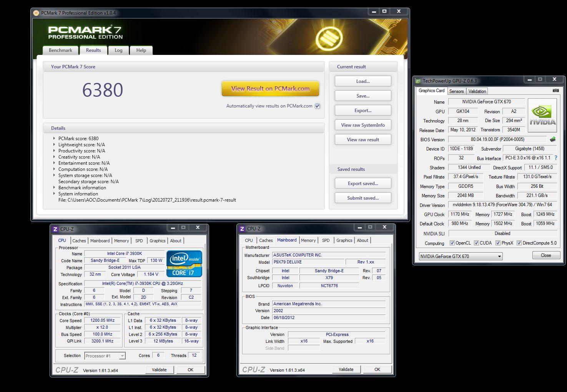Toggle the CUDA checkbox in GPU-Z
Screen dimensions: 567x392
[x=476, y=243]
